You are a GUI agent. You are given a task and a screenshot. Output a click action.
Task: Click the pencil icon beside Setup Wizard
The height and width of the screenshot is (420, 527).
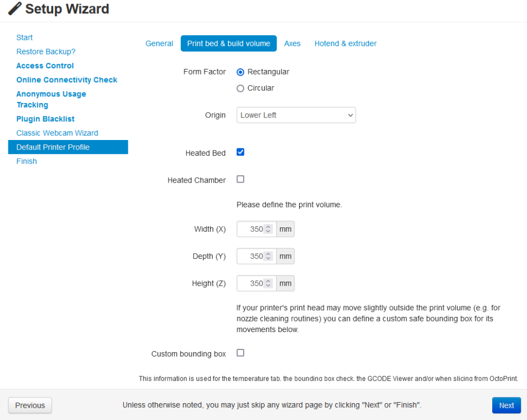tap(15, 9)
